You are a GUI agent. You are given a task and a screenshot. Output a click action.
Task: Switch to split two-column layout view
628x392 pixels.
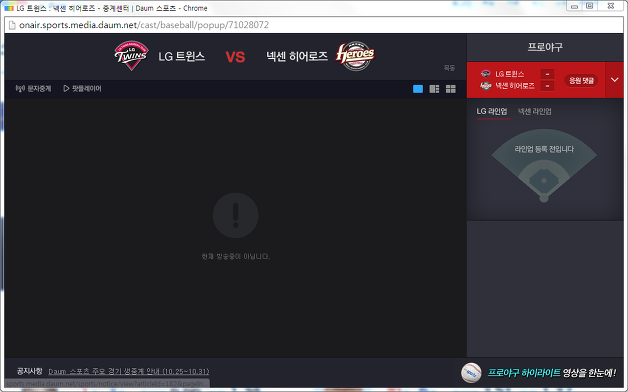click(x=434, y=89)
